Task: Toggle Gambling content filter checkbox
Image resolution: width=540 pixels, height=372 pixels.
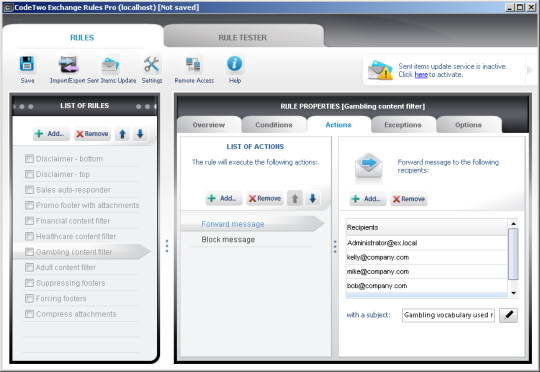Action: click(x=29, y=252)
